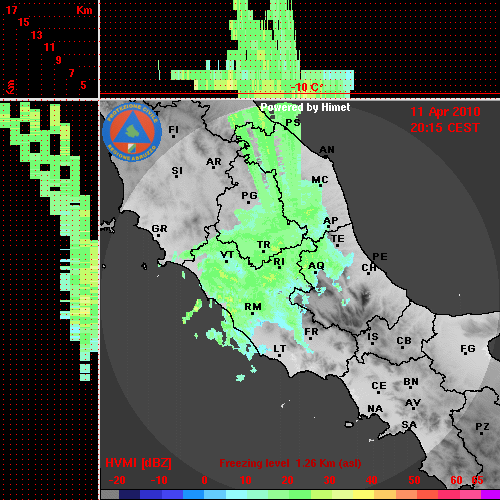Viewport: 500px width, 500px height.
Task: Click the CH city label on map
Action: pyautogui.click(x=369, y=268)
